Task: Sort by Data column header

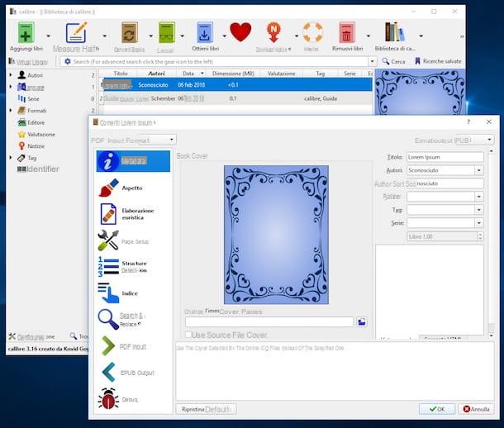Action: point(192,74)
